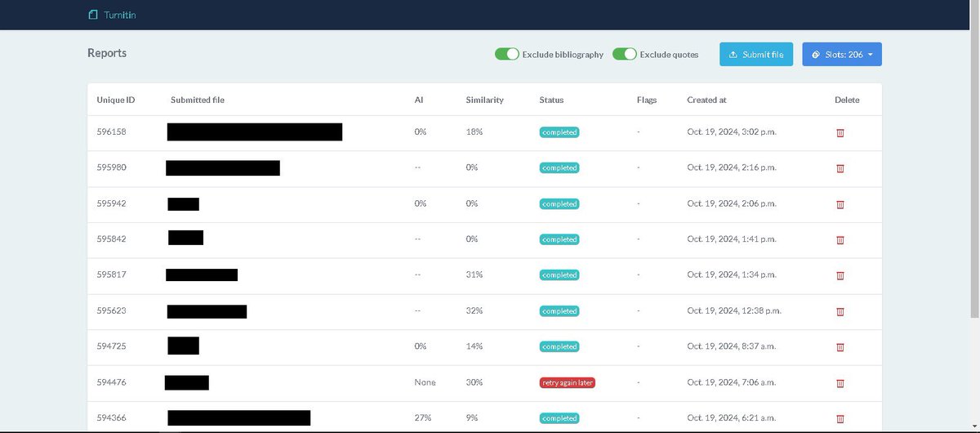Delete report 595817 using trash icon
The height and width of the screenshot is (433, 980).
coord(840,275)
